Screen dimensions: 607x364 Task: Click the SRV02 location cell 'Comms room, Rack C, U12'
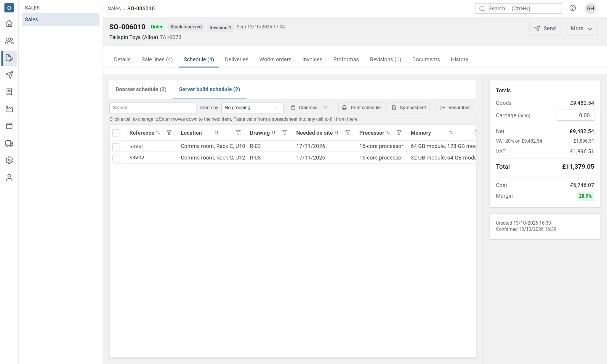pos(213,158)
